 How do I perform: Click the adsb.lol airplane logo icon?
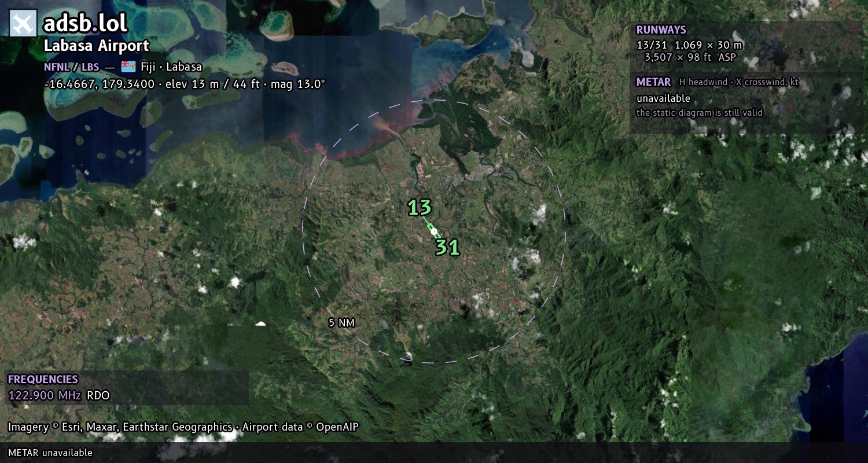click(23, 23)
